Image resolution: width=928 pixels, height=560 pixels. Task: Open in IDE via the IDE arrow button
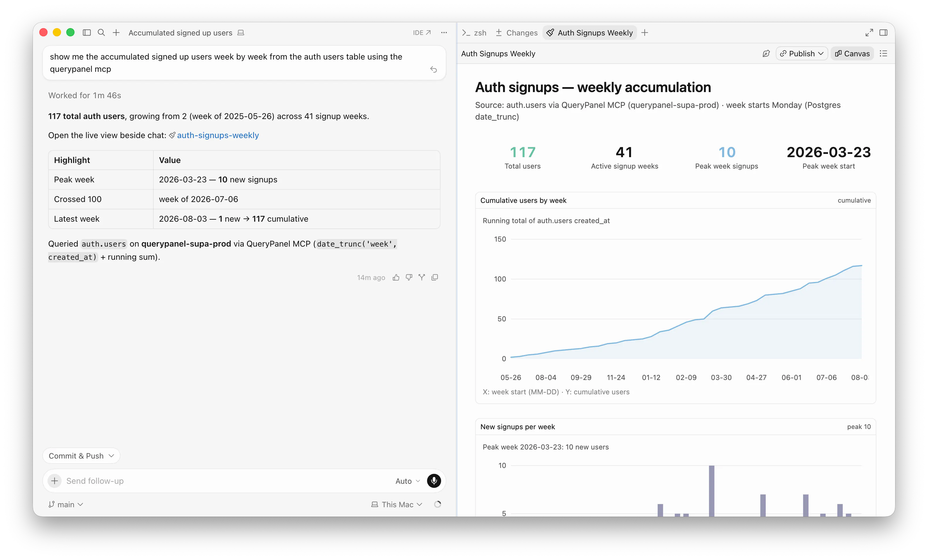(x=421, y=33)
